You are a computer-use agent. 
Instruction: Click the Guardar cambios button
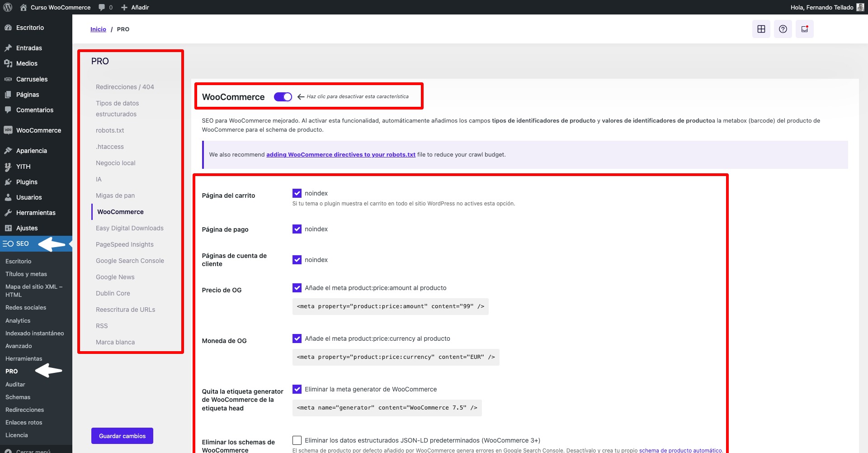[x=122, y=435]
